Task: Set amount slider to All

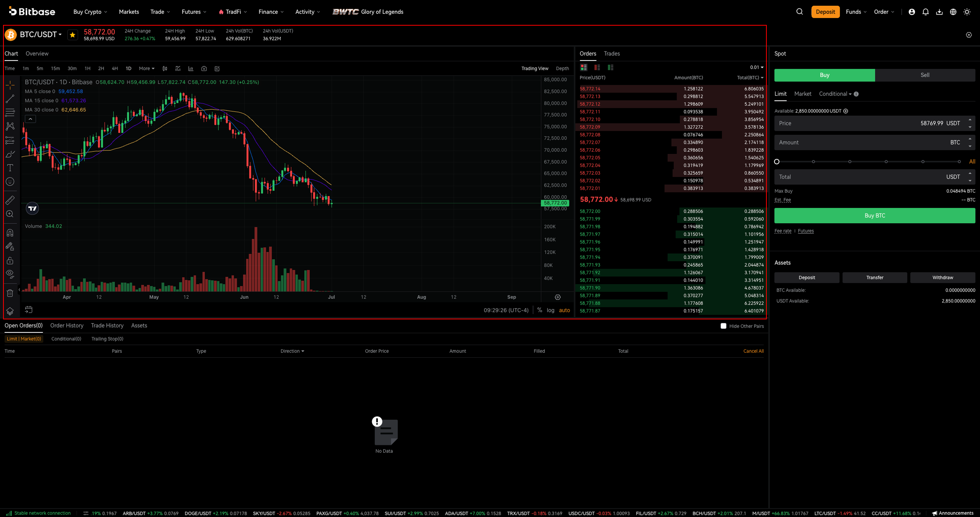Action: tap(972, 162)
